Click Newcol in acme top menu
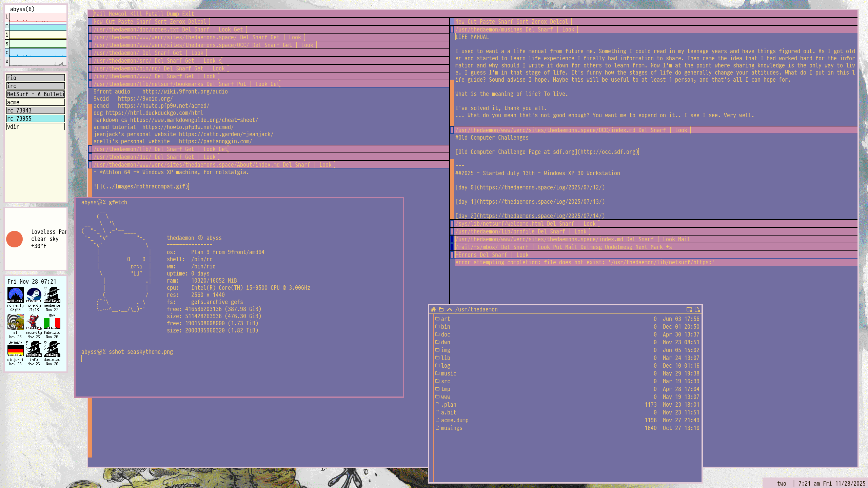868x488 pixels. (118, 14)
